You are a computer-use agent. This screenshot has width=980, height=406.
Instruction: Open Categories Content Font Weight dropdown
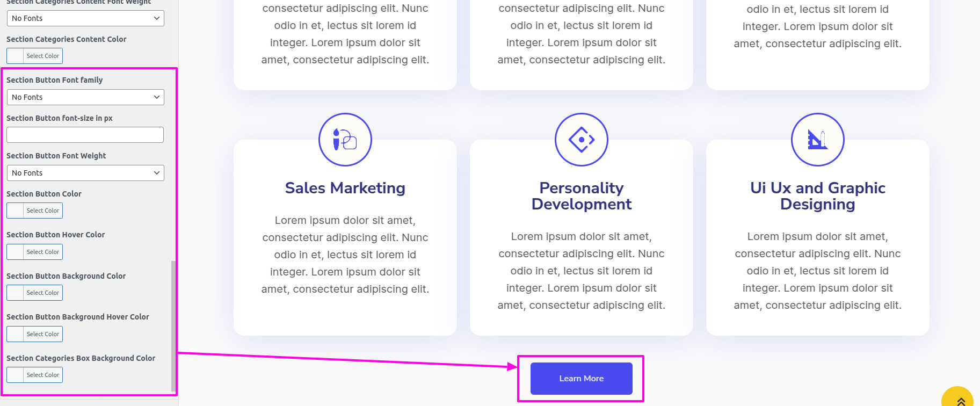(x=85, y=18)
